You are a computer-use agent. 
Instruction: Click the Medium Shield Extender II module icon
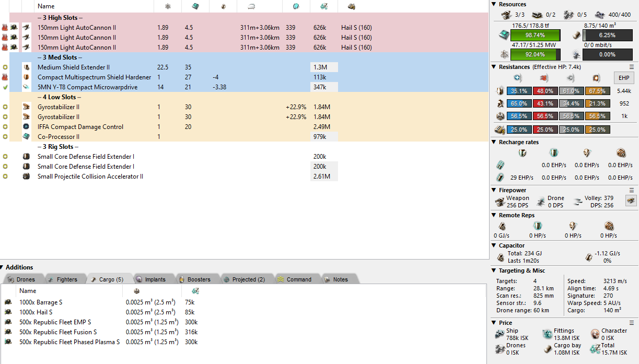tap(27, 67)
